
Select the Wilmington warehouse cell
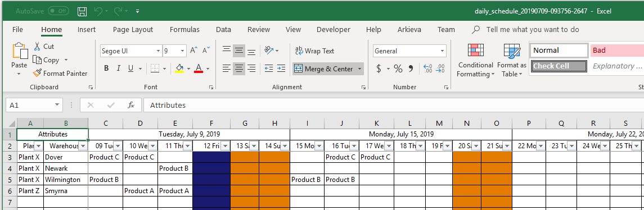pos(66,180)
